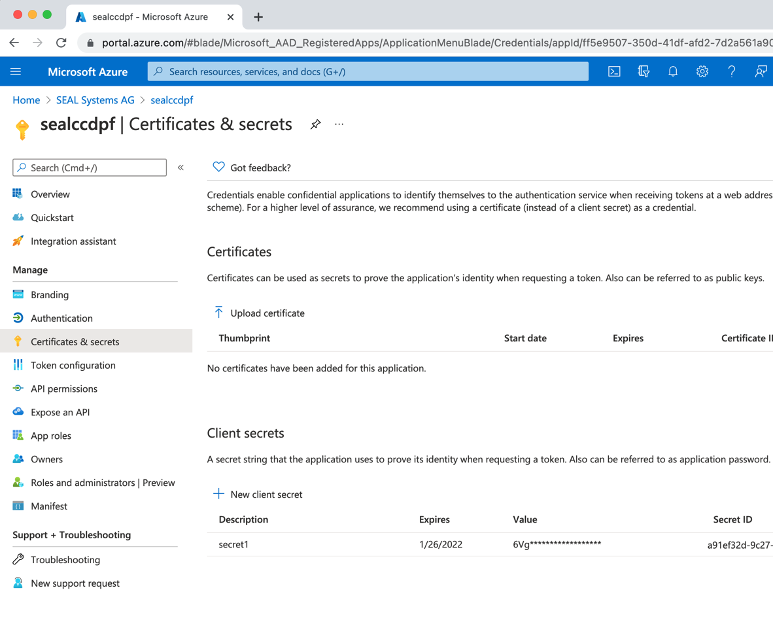The image size is (774, 622).
Task: Select the 6Vg masked secret value
Action: click(557, 545)
